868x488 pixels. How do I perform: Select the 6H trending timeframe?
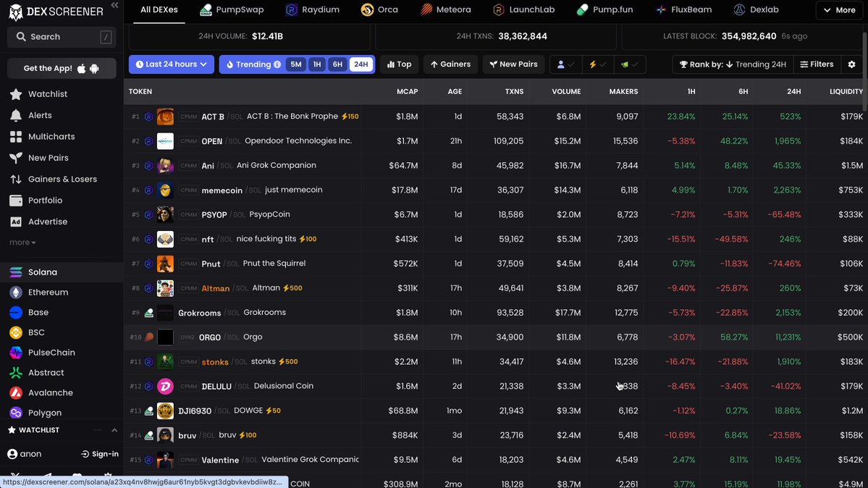coord(337,64)
